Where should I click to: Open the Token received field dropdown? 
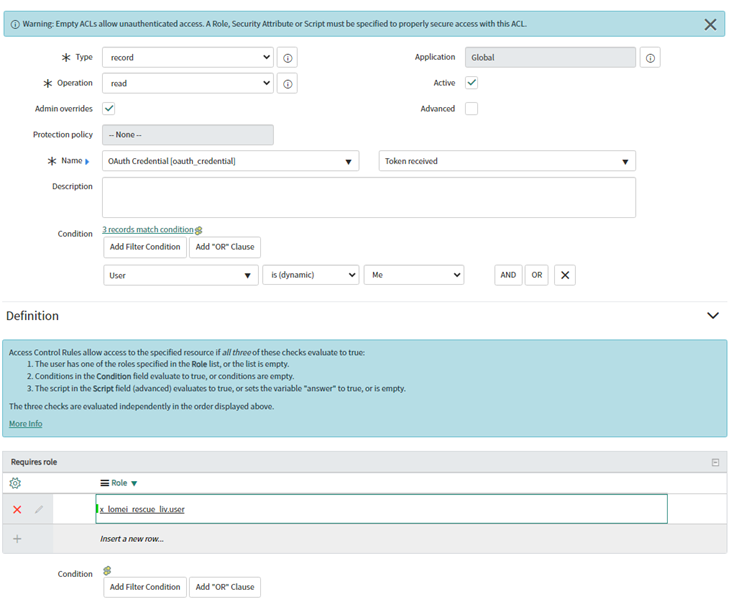click(x=507, y=161)
